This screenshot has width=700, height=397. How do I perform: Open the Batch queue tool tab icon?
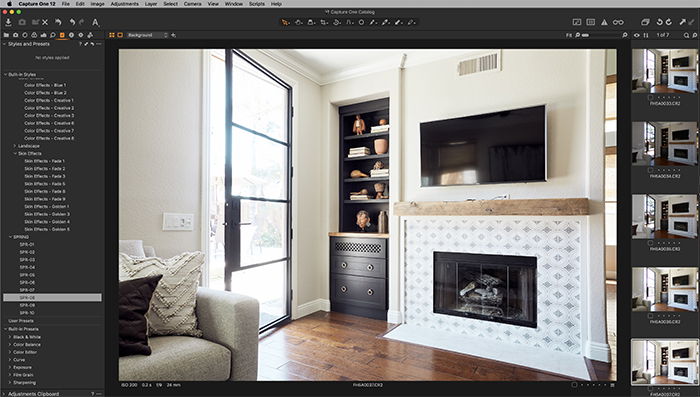pyautogui.click(x=90, y=35)
